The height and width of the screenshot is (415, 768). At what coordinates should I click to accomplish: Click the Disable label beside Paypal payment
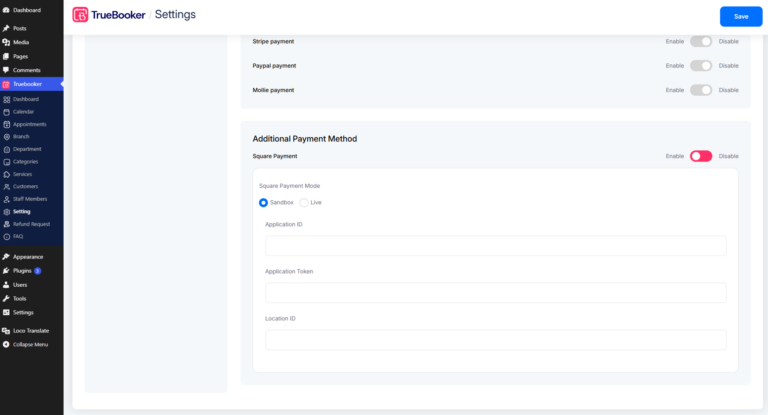[x=728, y=66]
